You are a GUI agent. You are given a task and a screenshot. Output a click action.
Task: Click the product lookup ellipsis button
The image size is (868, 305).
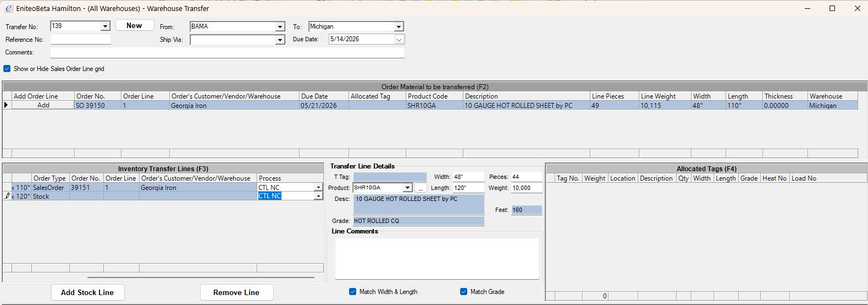421,188
